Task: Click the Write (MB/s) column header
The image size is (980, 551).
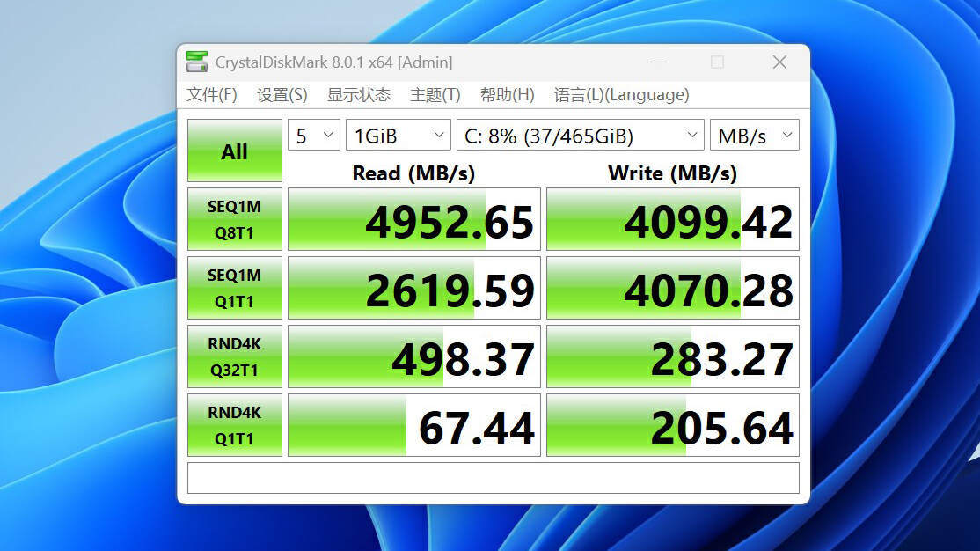Action: tap(672, 173)
